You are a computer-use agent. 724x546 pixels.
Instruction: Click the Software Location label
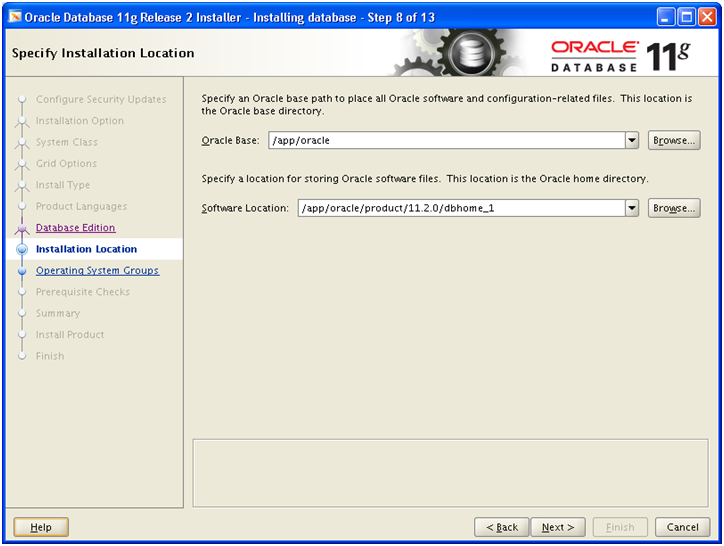[x=245, y=208]
